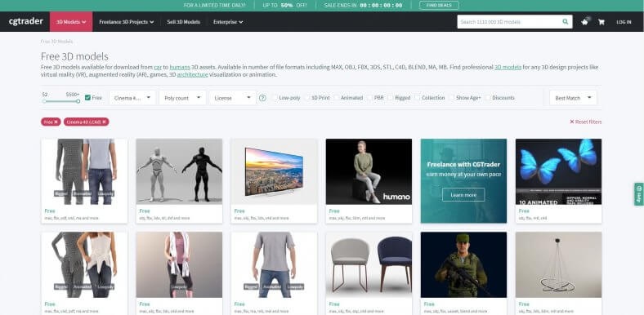This screenshot has height=315, width=644.
Task: Click the Learn more button in the Freelance banner
Action: coord(463,195)
